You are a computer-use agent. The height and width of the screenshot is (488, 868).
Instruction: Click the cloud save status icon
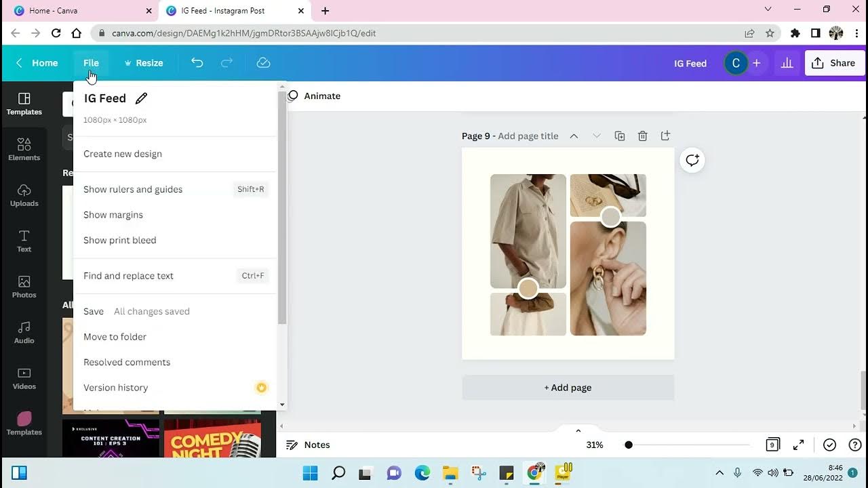pos(263,62)
